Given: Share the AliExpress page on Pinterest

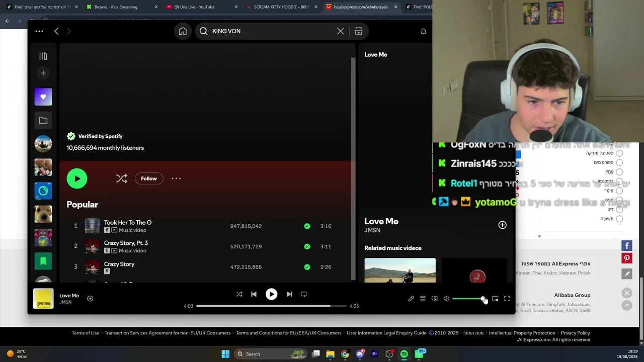Looking at the screenshot, I should [627, 258].
